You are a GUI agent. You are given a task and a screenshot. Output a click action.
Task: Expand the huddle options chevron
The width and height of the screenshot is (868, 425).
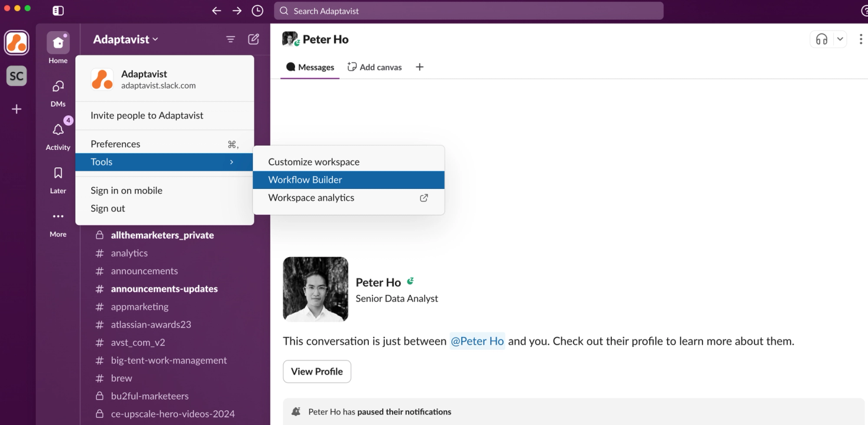point(840,39)
